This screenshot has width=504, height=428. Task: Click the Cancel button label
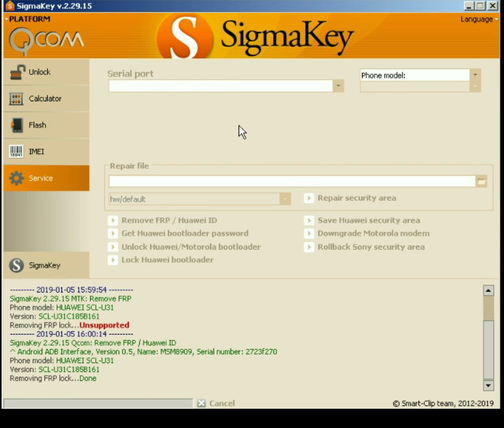(222, 403)
